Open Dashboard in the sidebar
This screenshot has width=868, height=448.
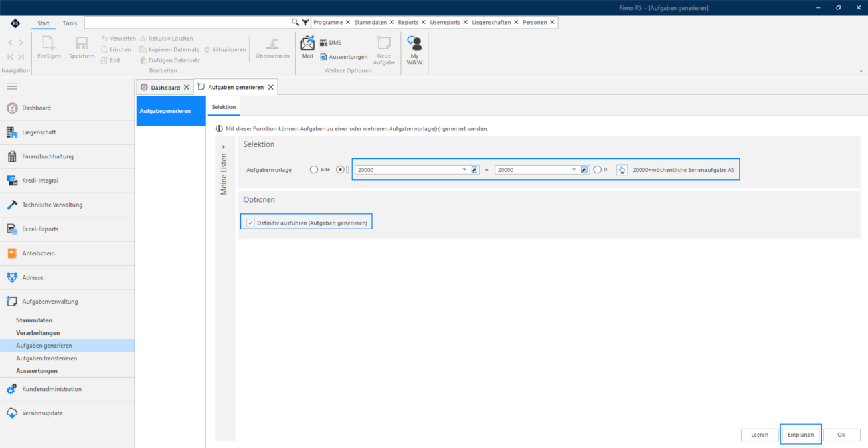[x=68, y=108]
